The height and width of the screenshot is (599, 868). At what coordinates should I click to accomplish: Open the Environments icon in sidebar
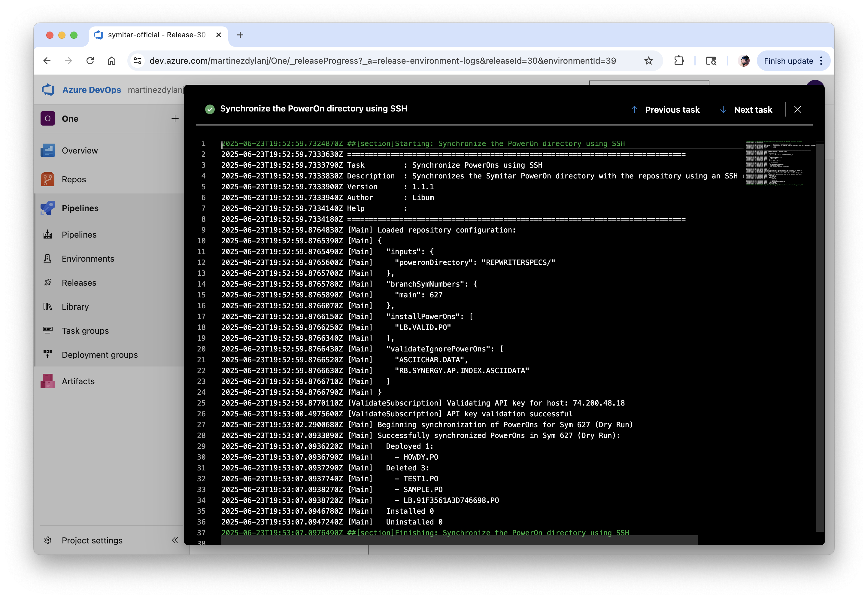(x=48, y=259)
